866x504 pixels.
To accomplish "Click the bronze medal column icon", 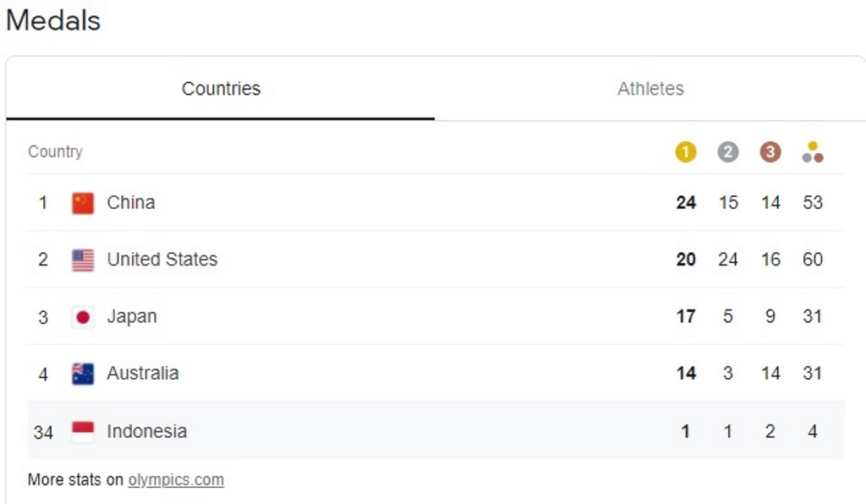I will tap(770, 152).
